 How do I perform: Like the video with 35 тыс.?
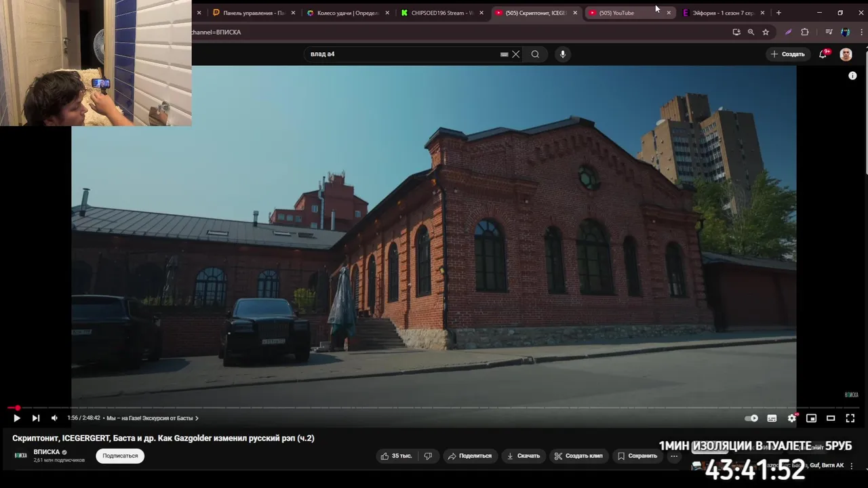(x=397, y=456)
